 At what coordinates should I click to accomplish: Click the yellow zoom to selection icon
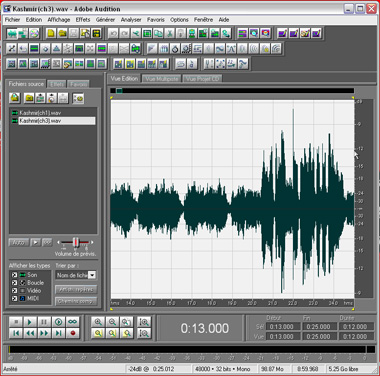point(98,333)
